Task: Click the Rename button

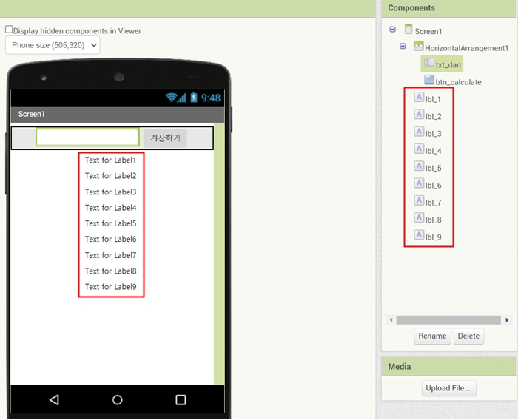Action: click(432, 336)
